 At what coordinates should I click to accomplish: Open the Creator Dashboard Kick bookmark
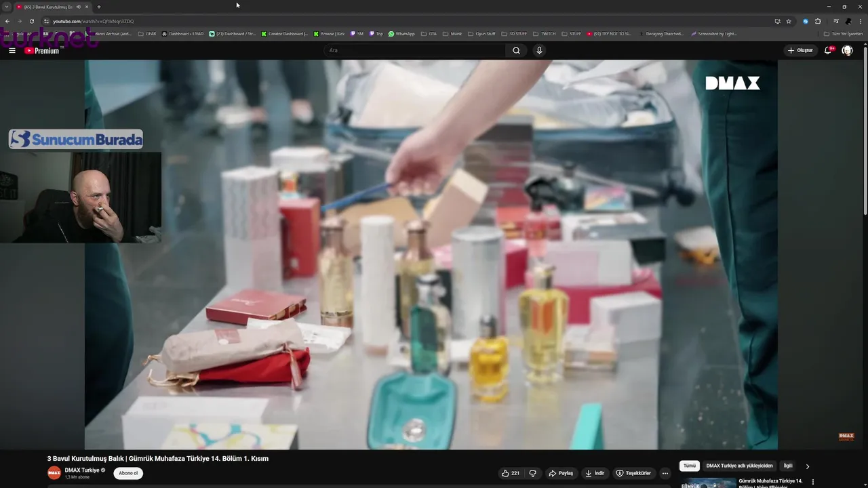click(285, 33)
